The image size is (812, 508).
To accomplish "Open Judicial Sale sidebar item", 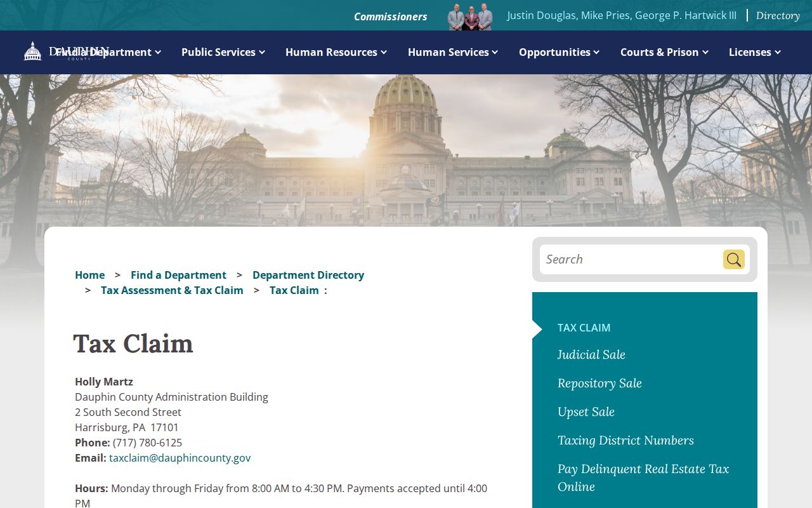I will 591,355.
